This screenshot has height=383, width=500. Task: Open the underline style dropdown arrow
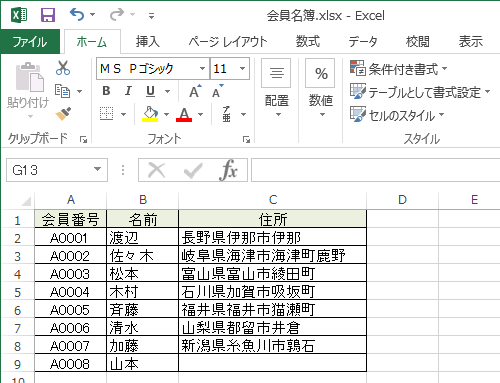click(168, 91)
